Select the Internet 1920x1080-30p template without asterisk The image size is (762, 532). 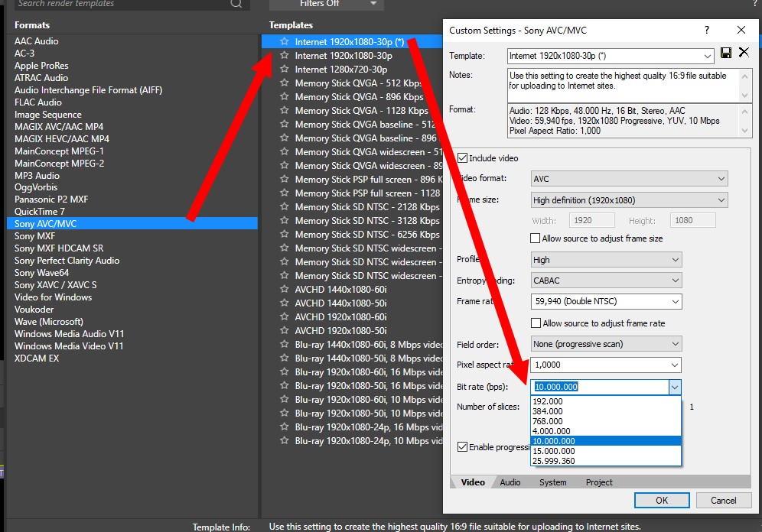click(343, 55)
